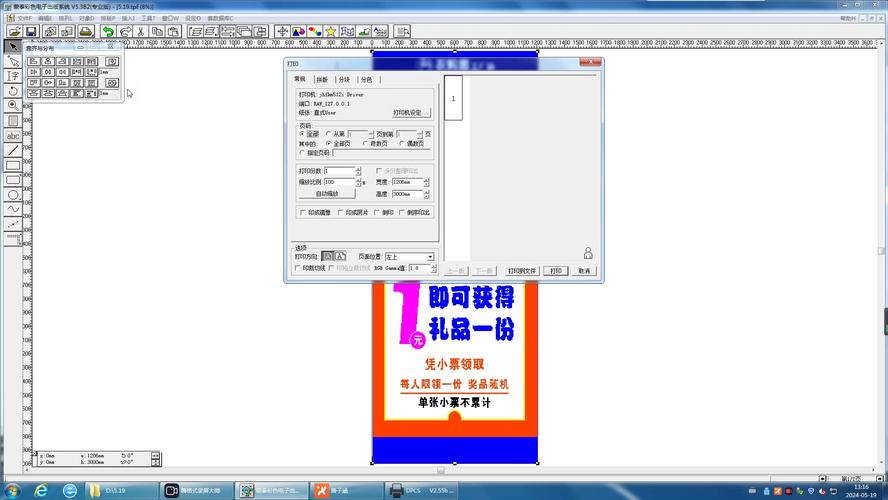Screen dimensions: 888x500
Task: Switch to the 拼版 tab in the print dialog
Action: click(x=322, y=80)
